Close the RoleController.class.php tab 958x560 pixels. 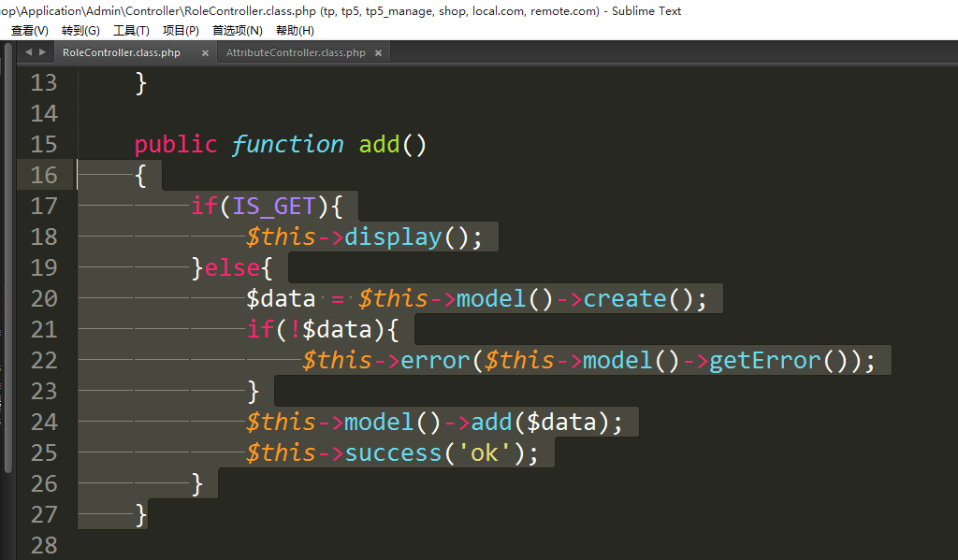205,53
